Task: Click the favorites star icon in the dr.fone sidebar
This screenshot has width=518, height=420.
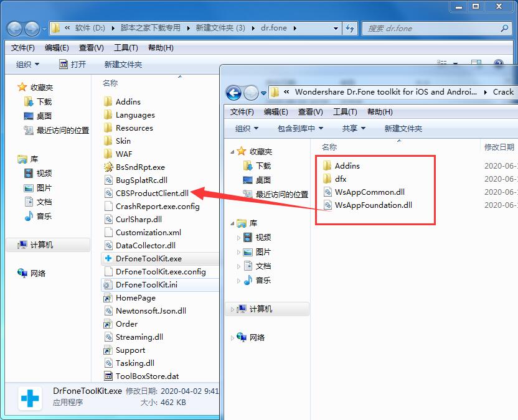Action: pos(22,87)
